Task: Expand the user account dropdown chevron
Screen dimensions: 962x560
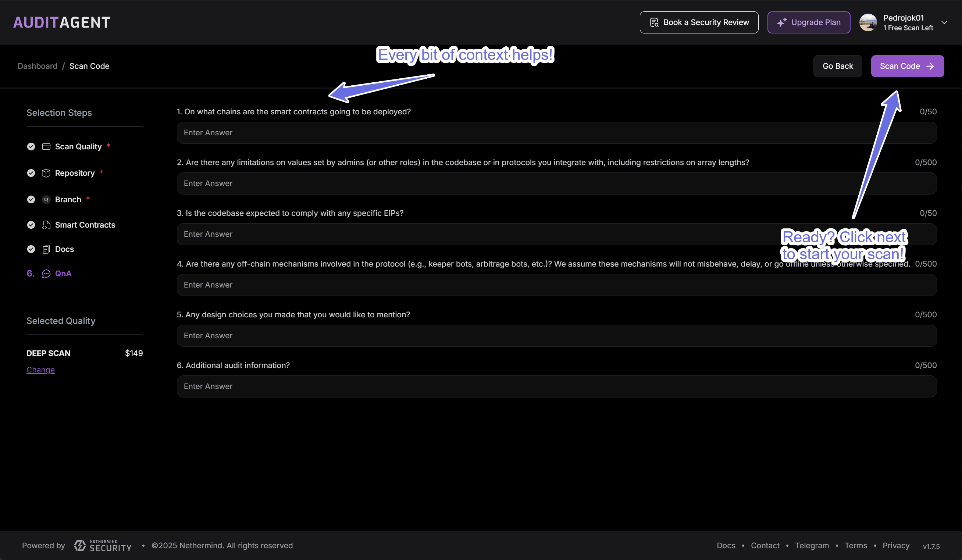Action: 944,22
